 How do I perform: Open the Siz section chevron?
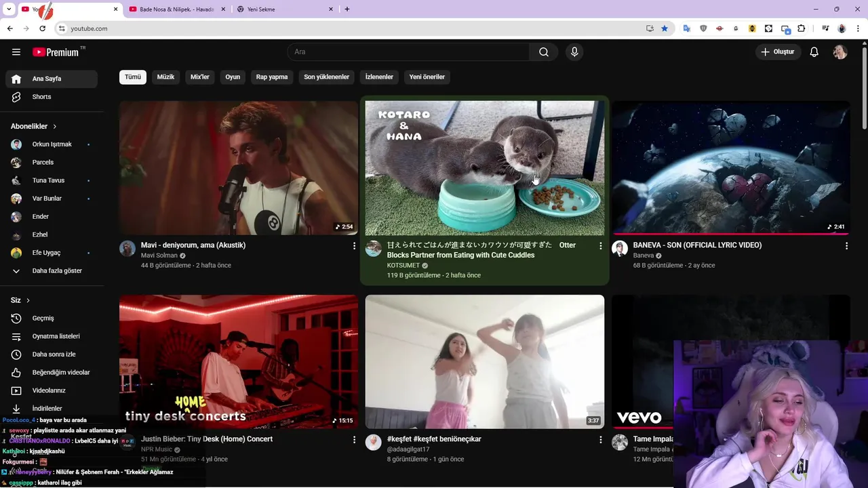point(28,300)
